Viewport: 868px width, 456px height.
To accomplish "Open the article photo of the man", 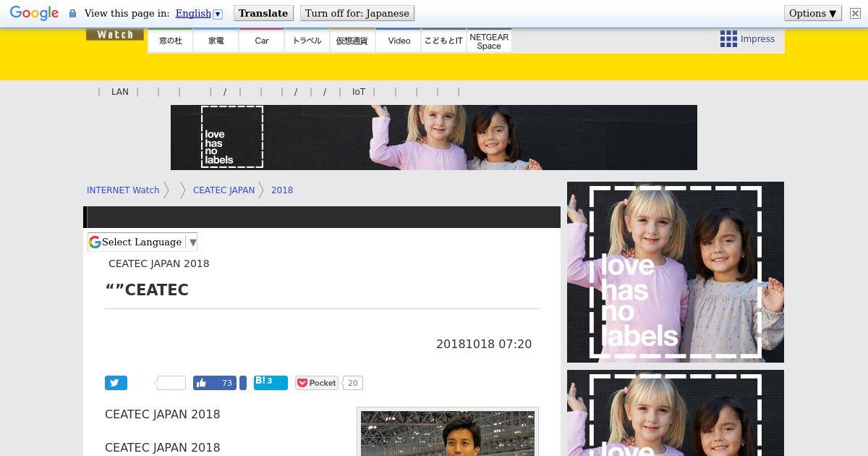I will point(448,433).
